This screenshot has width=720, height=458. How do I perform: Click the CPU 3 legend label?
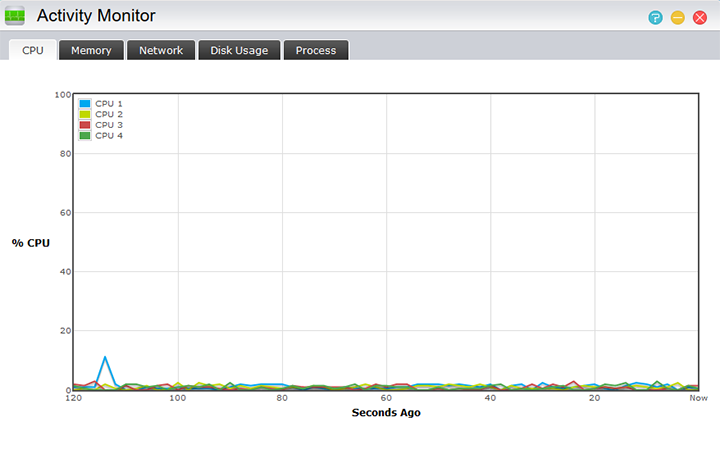coord(109,125)
